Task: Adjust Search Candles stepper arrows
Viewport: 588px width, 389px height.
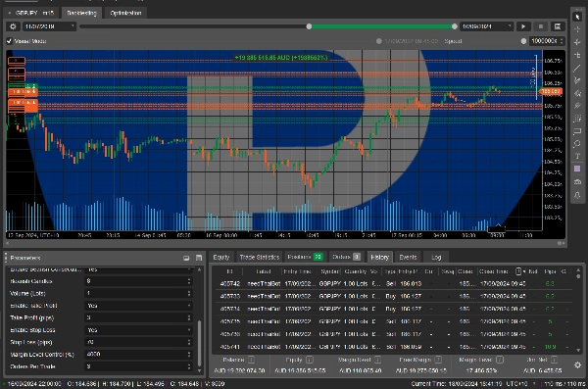Action: pyautogui.click(x=188, y=281)
